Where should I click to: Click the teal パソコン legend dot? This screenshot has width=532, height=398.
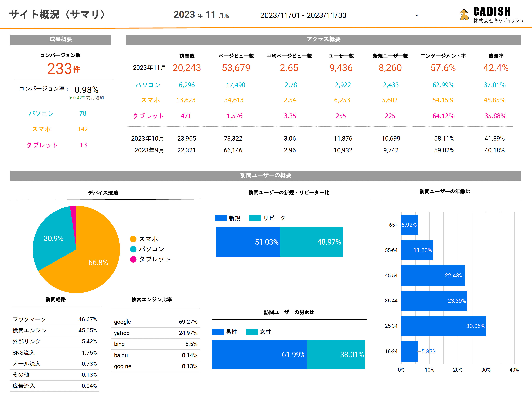[x=133, y=249]
